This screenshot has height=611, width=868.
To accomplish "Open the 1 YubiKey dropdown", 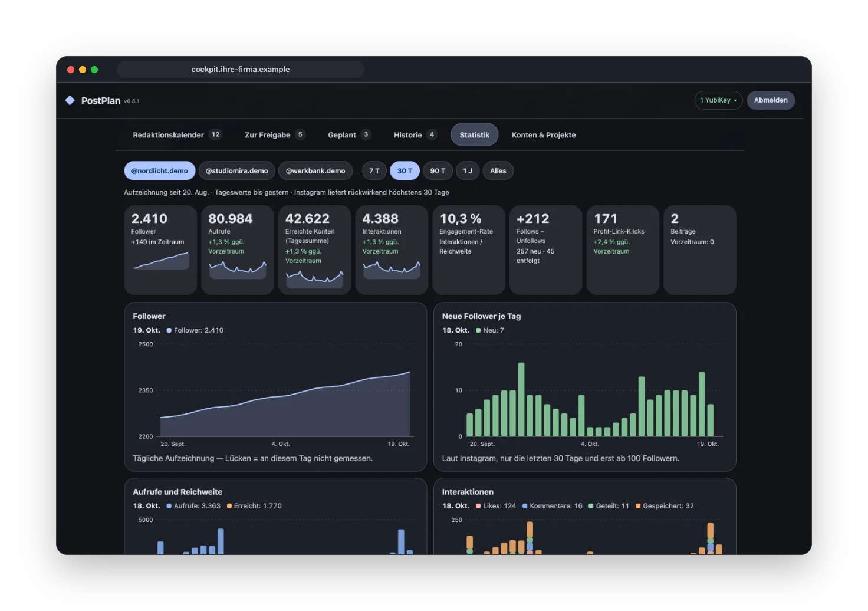I will point(718,100).
